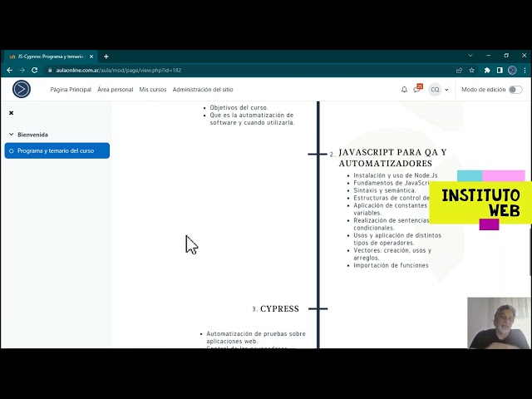Click the address bar URL field
Viewport: 532px width, 399px height.
(251, 70)
